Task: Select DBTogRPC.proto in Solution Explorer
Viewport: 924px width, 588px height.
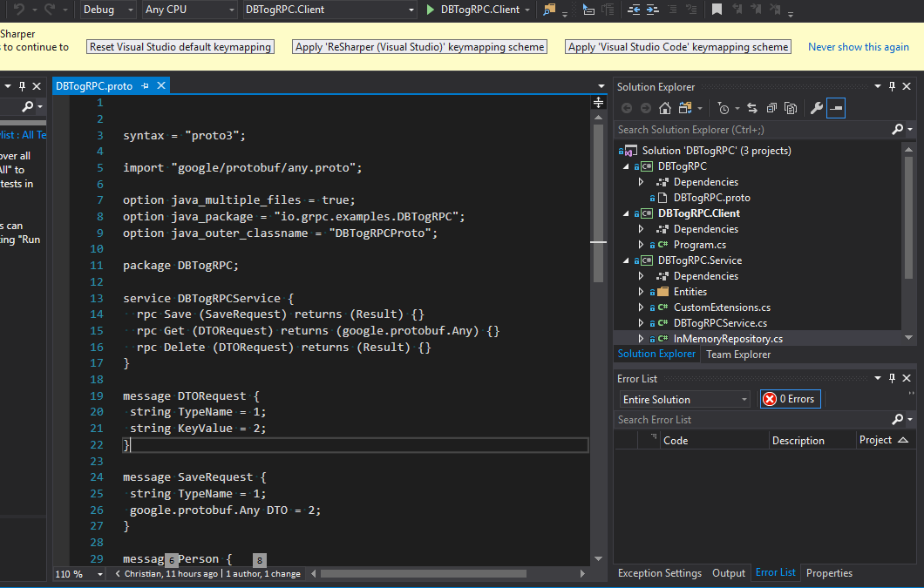Action: point(711,198)
